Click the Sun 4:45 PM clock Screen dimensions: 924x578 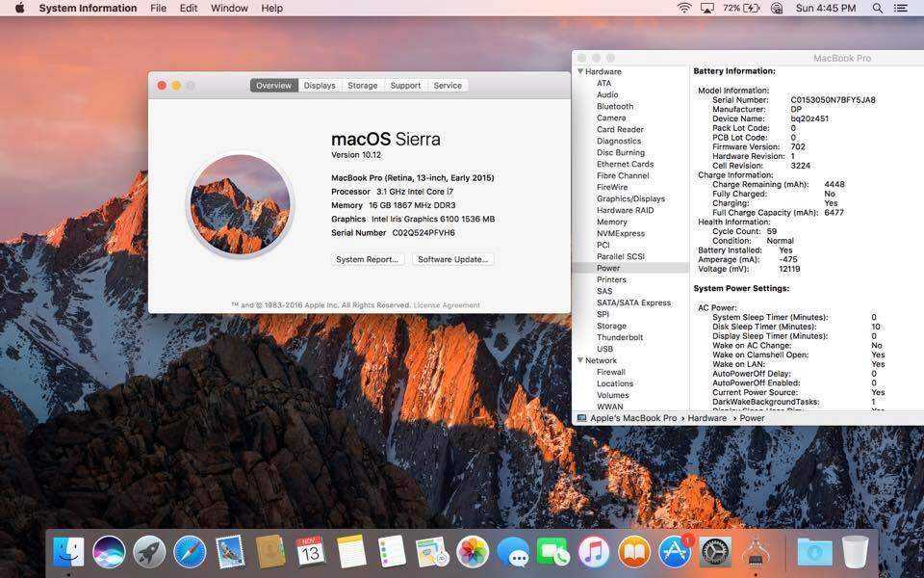[826, 9]
